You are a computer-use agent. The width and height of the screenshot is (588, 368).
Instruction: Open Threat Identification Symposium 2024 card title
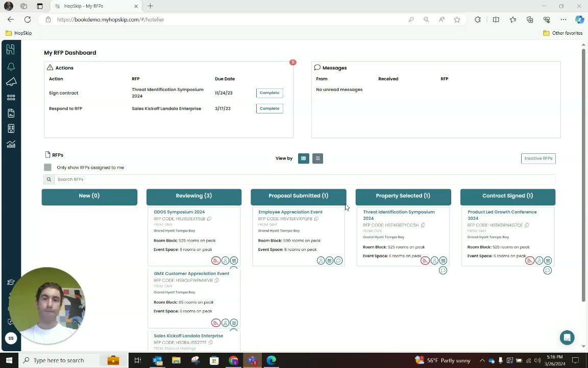tap(399, 215)
